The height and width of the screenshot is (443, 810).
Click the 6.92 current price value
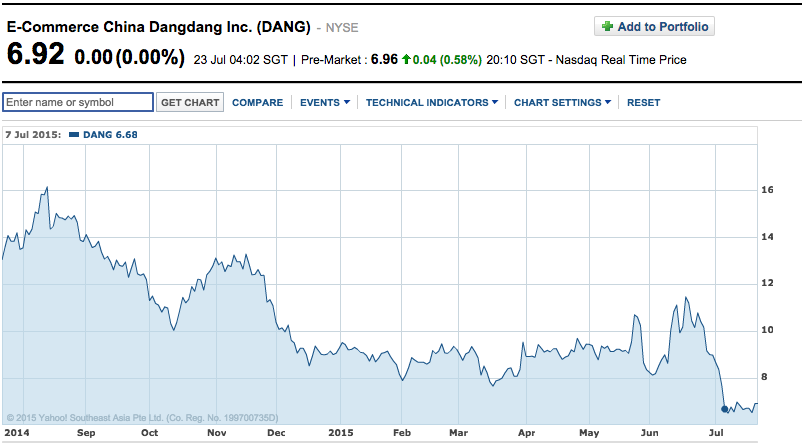pos(36,54)
